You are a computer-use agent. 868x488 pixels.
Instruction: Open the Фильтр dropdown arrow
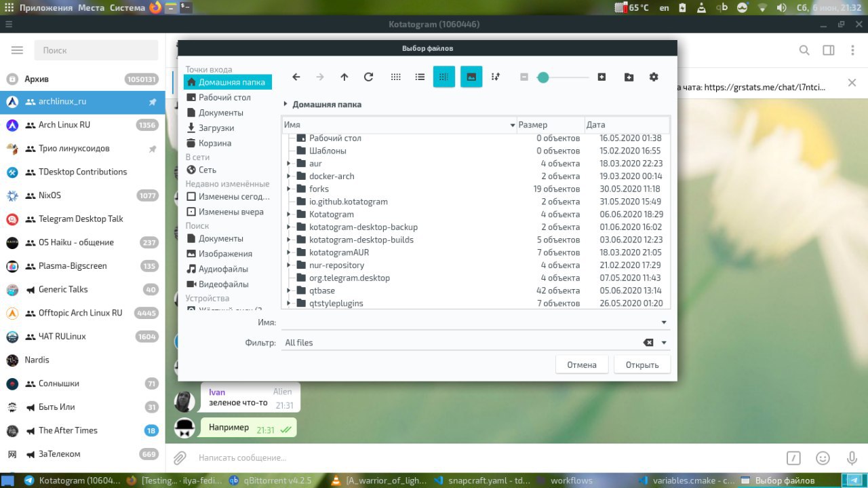(664, 343)
